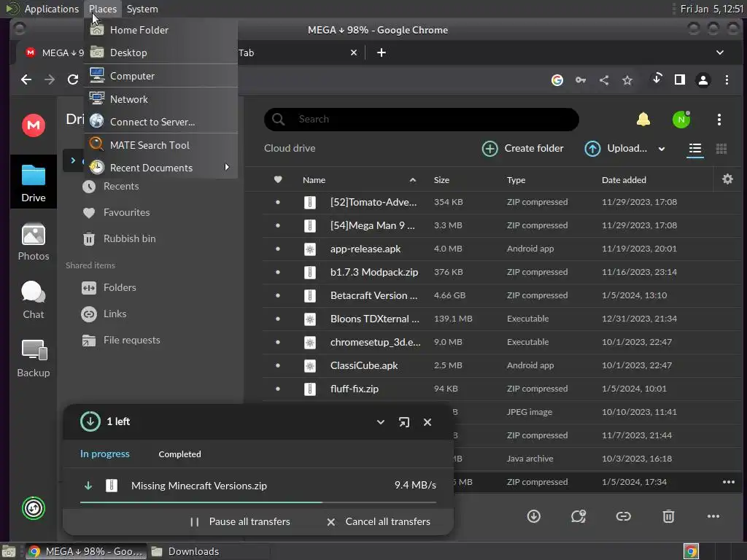Screen dimensions: 747x560
Task: Open Chrome three-dot menu
Action: point(727,80)
